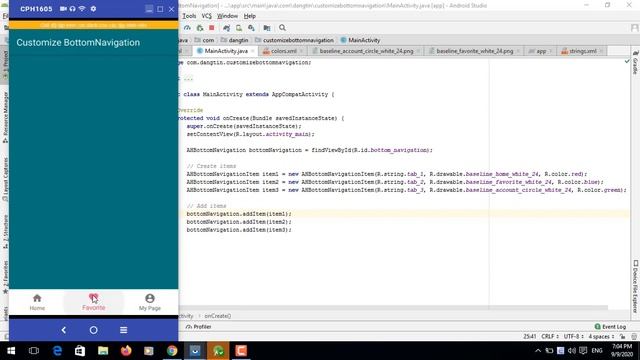The height and width of the screenshot is (360, 640).
Task: Open the Resource Manager side panel
Action: [5, 117]
